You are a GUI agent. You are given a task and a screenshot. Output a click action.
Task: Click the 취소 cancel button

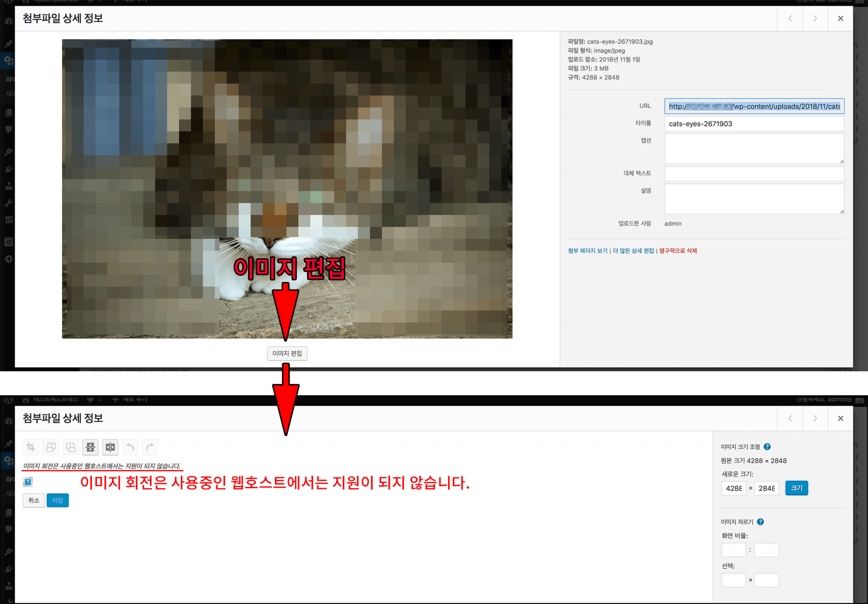pyautogui.click(x=34, y=500)
